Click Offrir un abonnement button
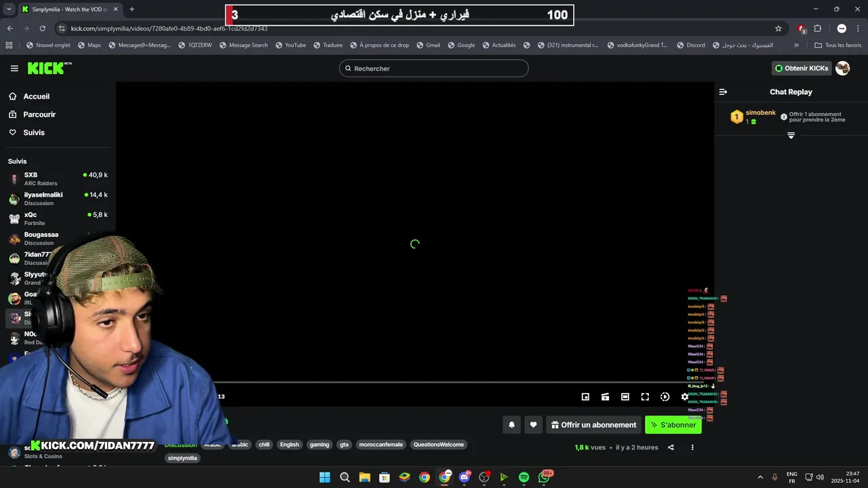The width and height of the screenshot is (868, 488). pyautogui.click(x=593, y=425)
